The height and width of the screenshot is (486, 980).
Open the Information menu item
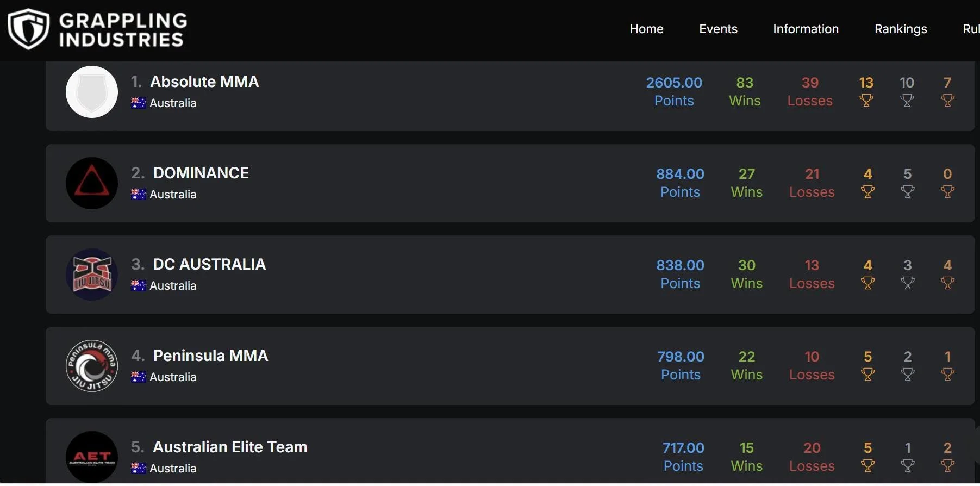pyautogui.click(x=806, y=29)
